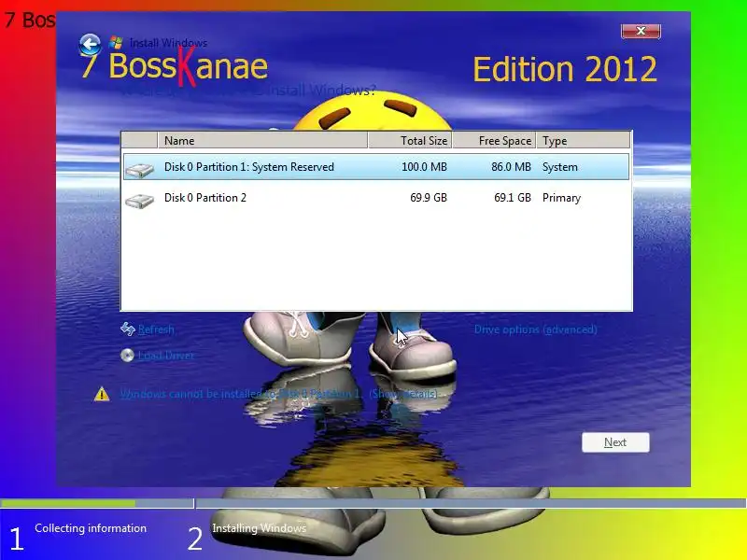Screen dimensions: 747x560
Task: Click the 100.0 MB total size cell
Action: click(424, 167)
